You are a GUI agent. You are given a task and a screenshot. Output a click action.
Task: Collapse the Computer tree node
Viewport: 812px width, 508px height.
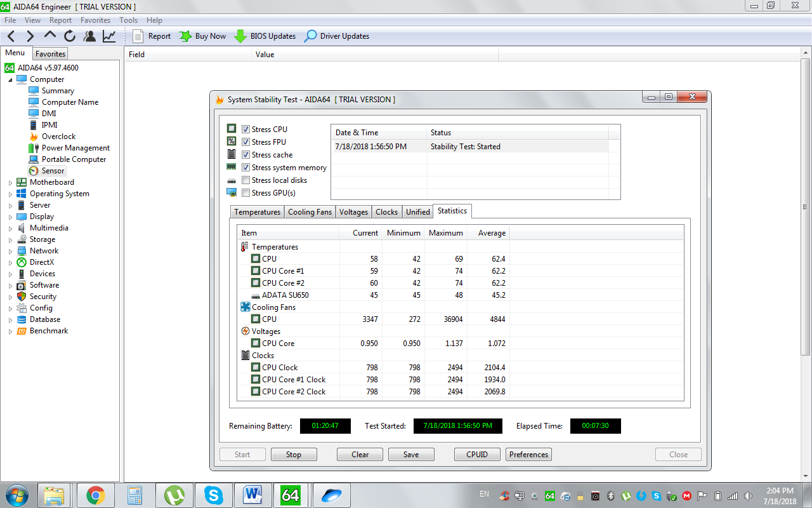[x=10, y=80]
